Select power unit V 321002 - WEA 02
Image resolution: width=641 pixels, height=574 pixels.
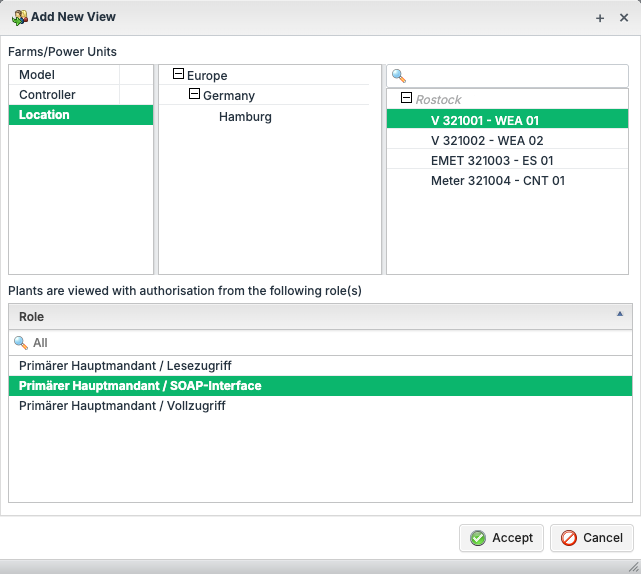click(487, 141)
